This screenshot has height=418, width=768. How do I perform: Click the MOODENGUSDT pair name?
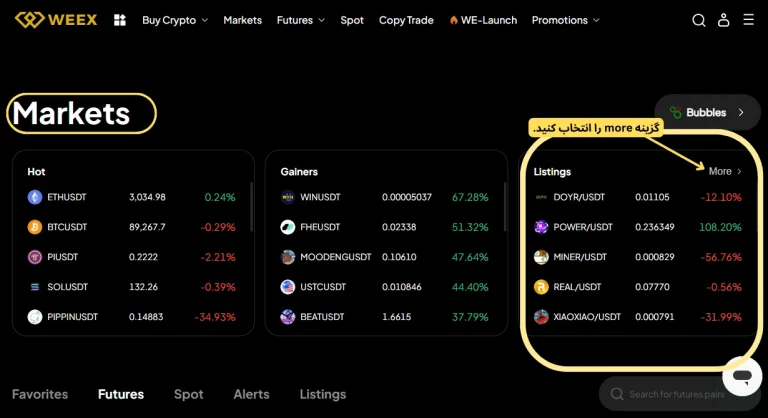(336, 257)
